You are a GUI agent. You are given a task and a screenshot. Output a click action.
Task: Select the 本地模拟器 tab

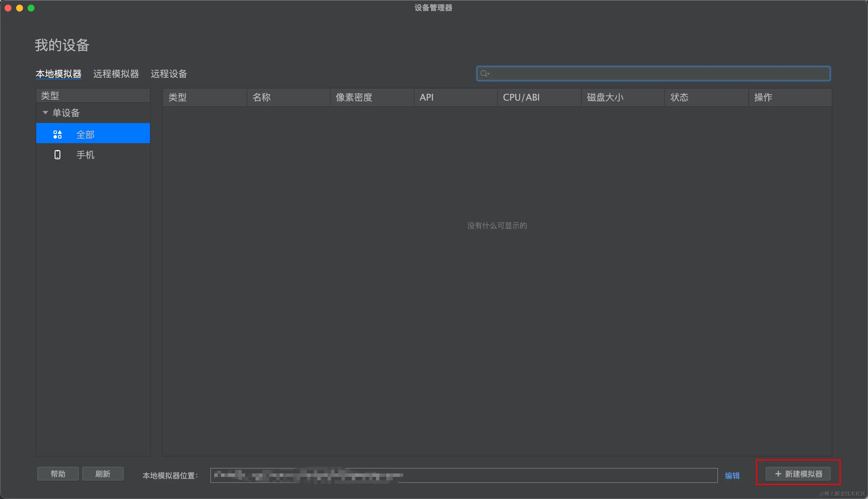pos(59,74)
